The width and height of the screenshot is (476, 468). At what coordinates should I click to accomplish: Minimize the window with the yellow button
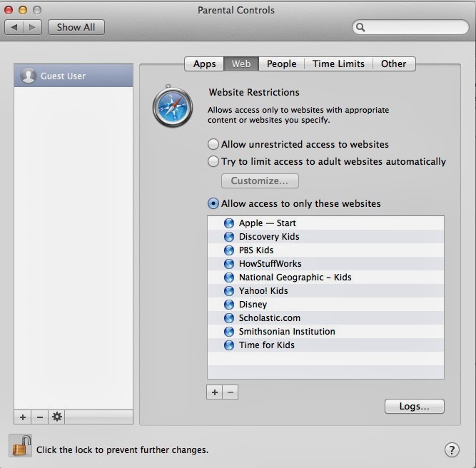tap(23, 10)
